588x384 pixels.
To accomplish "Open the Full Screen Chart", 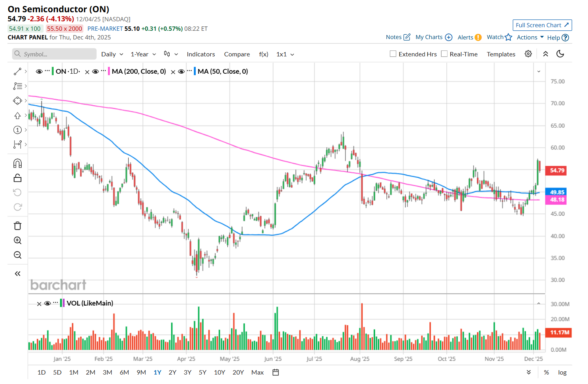I will pyautogui.click(x=542, y=25).
